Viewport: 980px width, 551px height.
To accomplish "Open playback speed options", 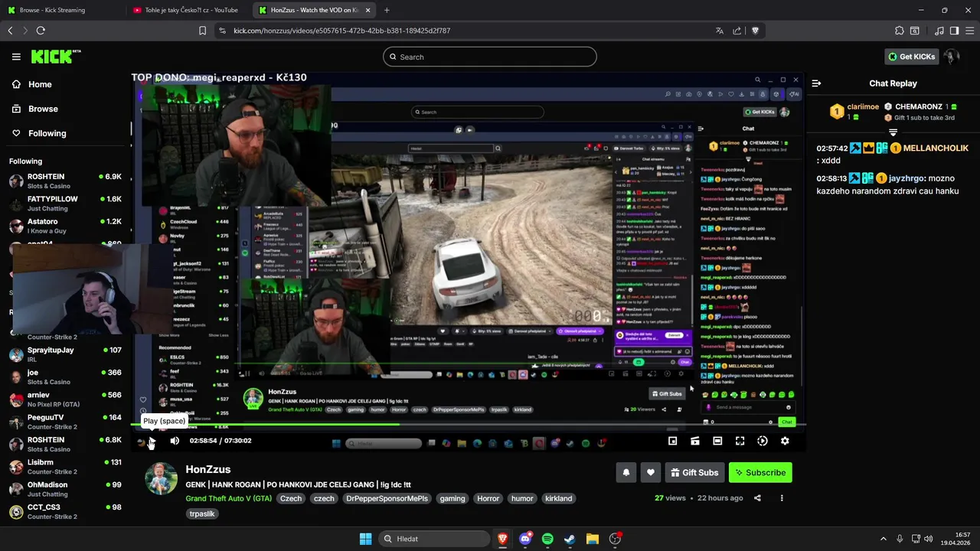I will [x=763, y=441].
